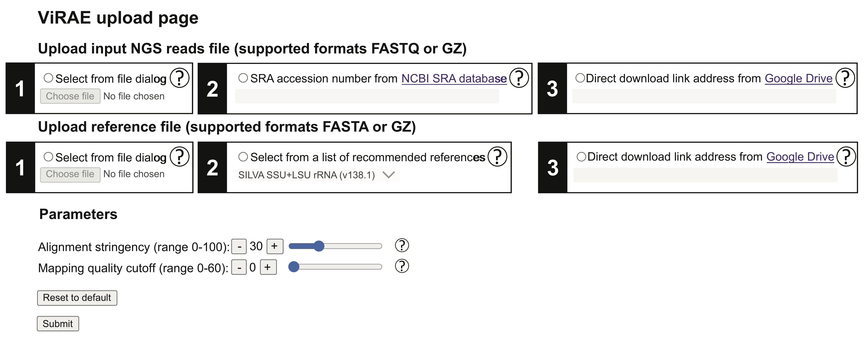The image size is (868, 348).
Task: Increase Alignment stringency with plus button
Action: pos(275,246)
